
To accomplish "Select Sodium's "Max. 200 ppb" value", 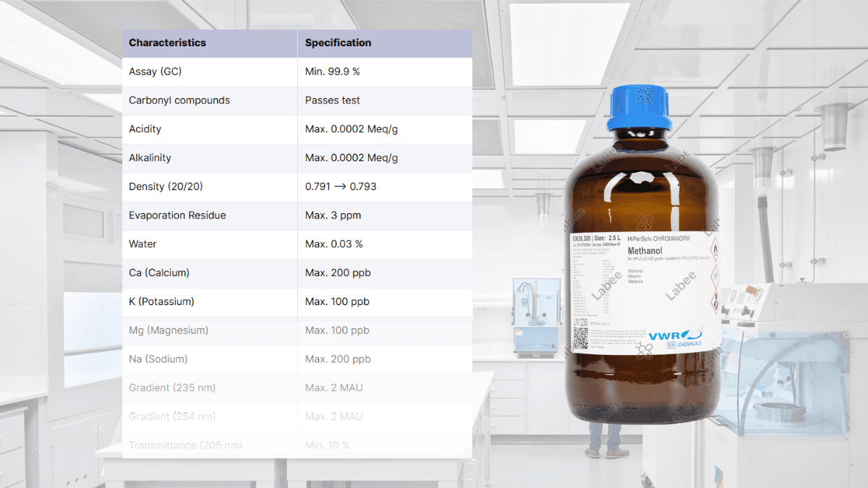I will tap(338, 359).
